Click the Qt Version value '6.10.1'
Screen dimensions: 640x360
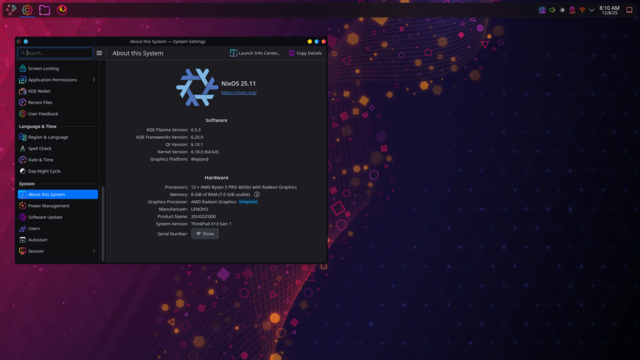[197, 144]
